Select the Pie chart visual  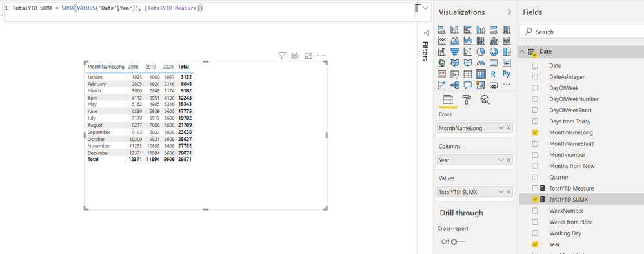pos(481,52)
